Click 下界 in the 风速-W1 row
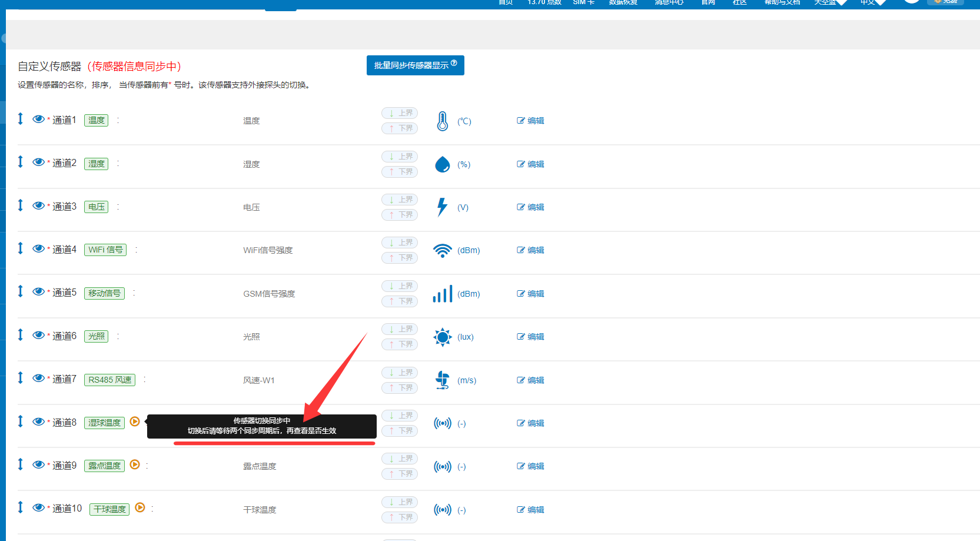 click(x=400, y=388)
